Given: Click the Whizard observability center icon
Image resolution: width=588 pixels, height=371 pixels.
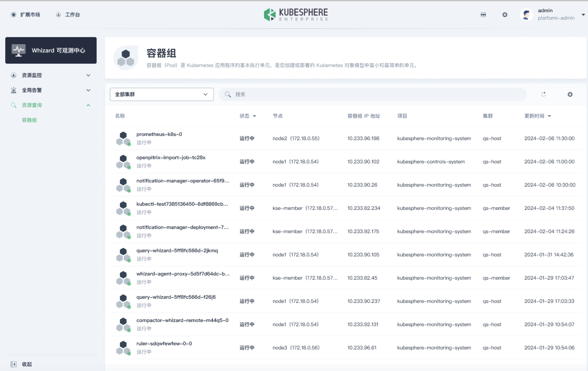Looking at the screenshot, I should point(18,50).
